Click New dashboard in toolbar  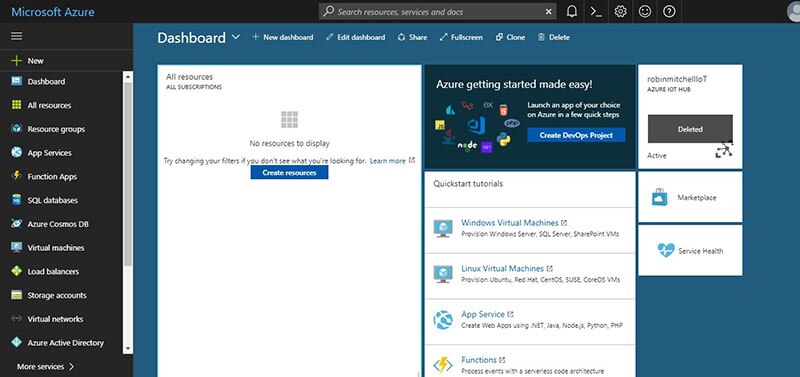[282, 37]
